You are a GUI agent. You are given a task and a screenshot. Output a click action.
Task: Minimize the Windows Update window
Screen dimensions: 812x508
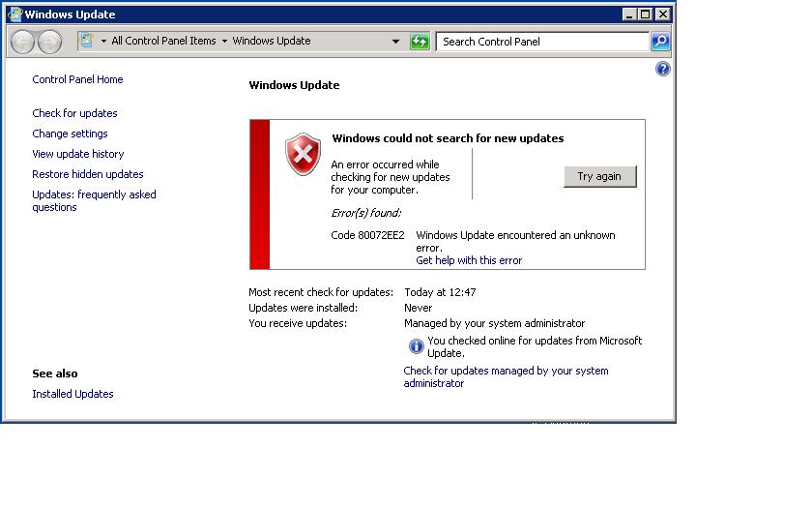coord(628,14)
